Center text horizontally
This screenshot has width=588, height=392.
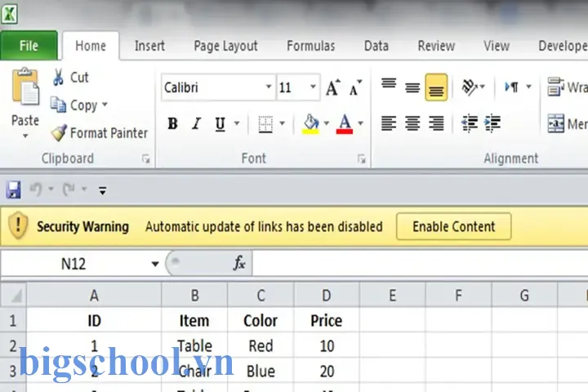412,123
